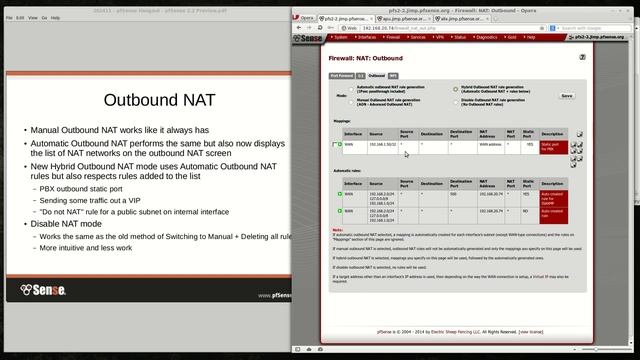The image size is (640, 360).
Task: Open the System menu in pfSense
Action: click(x=340, y=38)
